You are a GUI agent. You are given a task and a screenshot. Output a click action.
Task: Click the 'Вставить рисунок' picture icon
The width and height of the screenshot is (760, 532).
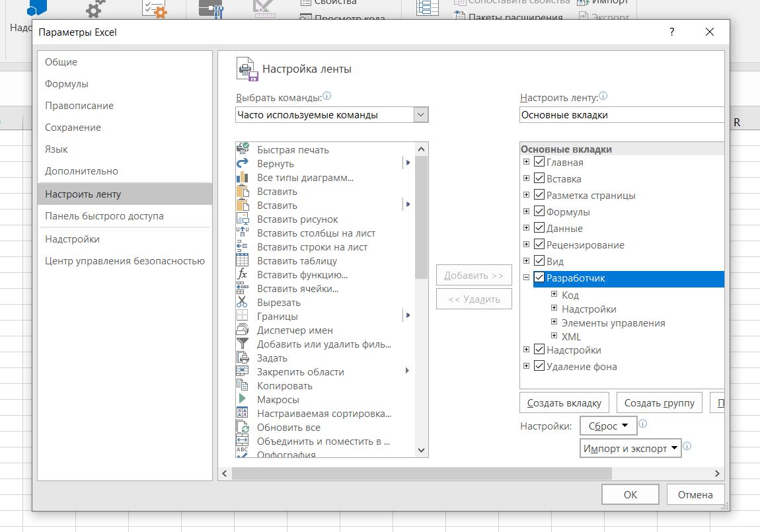click(x=243, y=219)
